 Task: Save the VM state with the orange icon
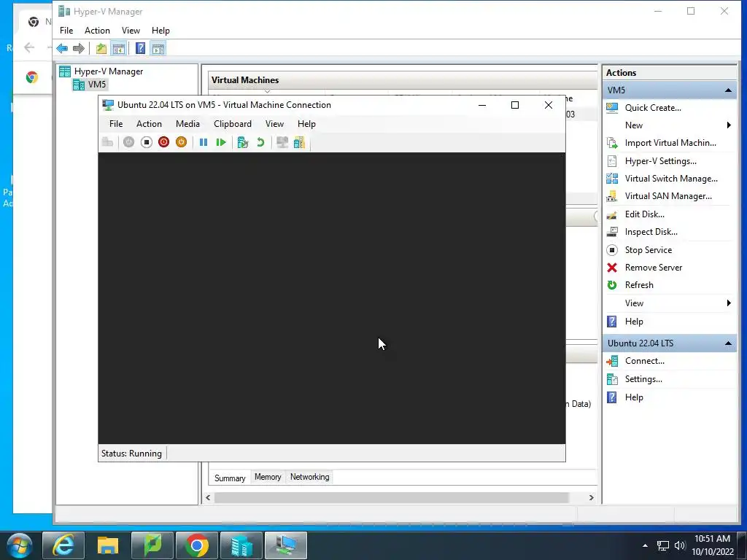(x=181, y=142)
